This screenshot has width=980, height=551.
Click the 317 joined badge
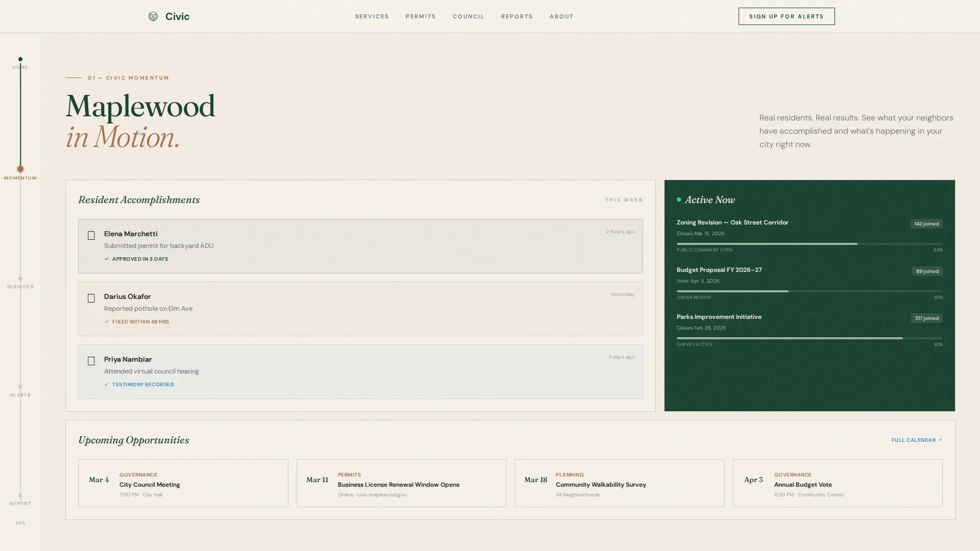927,318
